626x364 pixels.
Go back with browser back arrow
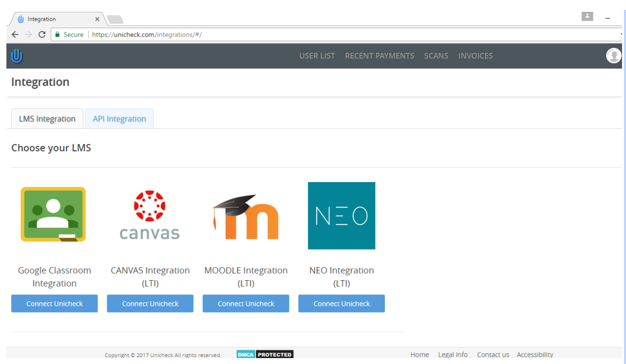coord(15,35)
